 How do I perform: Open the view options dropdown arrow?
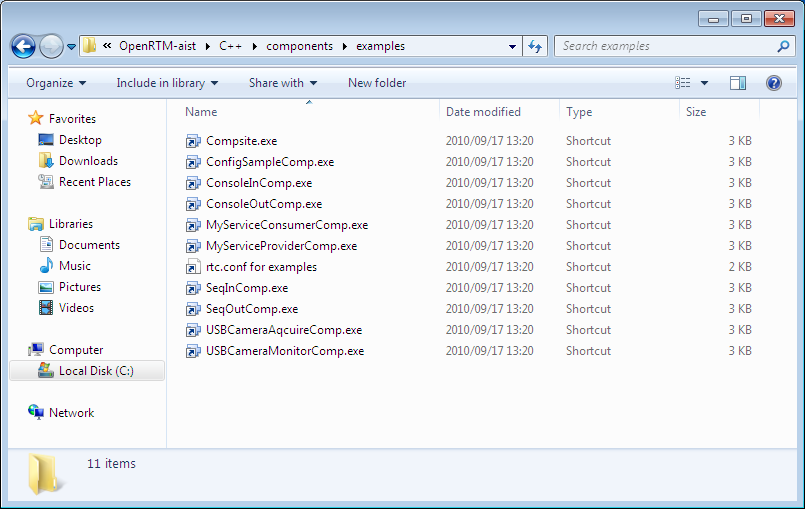pyautogui.click(x=704, y=83)
